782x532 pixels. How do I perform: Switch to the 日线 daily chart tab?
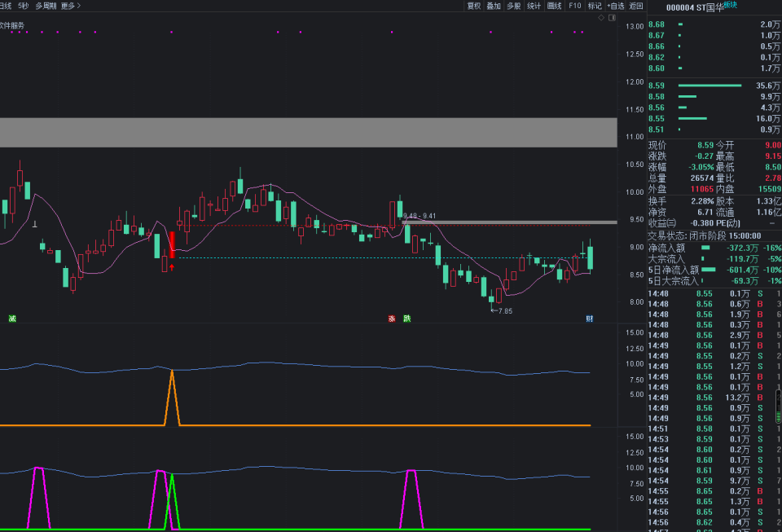click(6, 6)
